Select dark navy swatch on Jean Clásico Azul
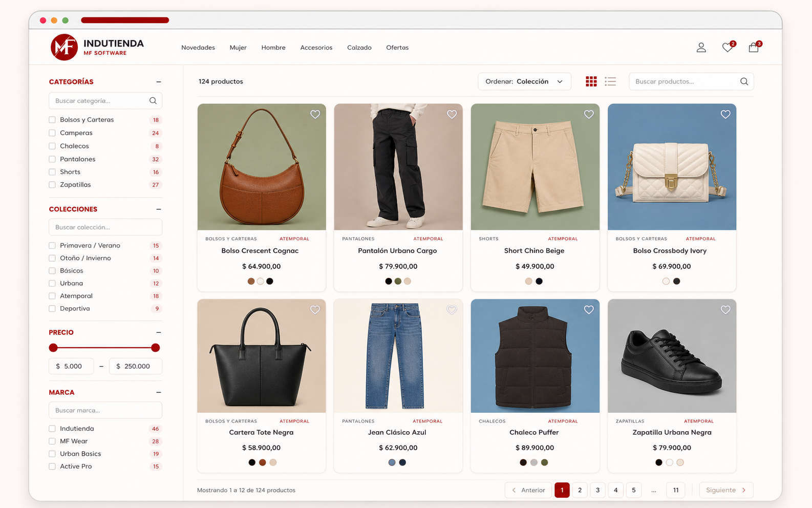This screenshot has height=508, width=812. 402,462
